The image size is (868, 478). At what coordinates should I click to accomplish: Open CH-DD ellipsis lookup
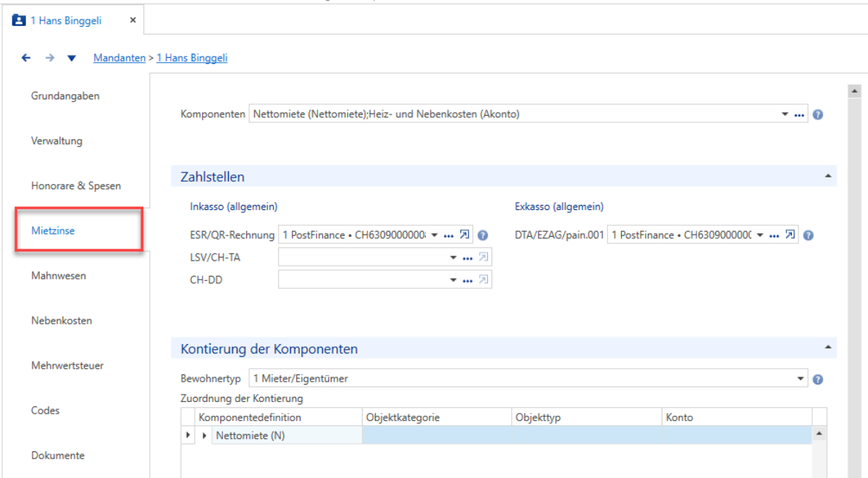click(468, 280)
